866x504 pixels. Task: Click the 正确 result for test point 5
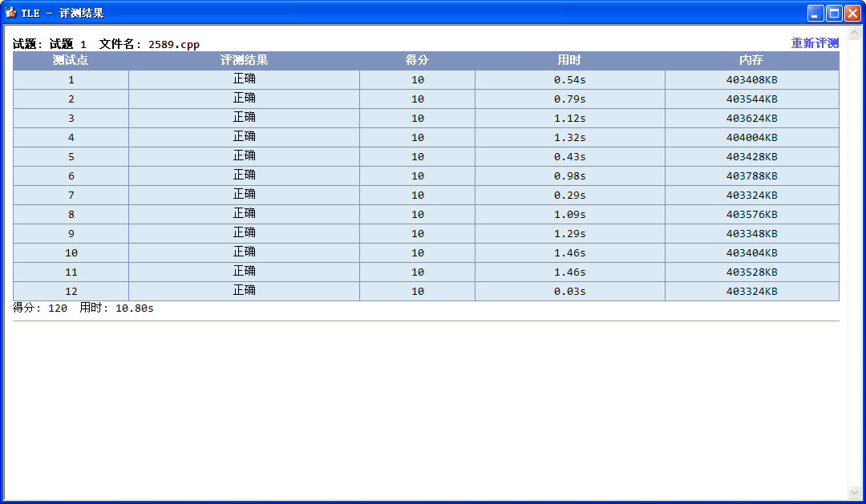(x=244, y=155)
